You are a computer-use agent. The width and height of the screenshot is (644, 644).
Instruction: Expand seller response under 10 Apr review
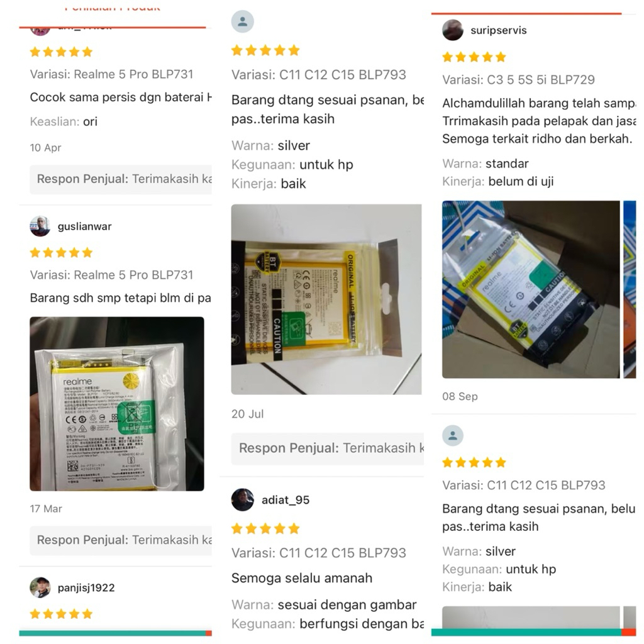[x=121, y=179]
